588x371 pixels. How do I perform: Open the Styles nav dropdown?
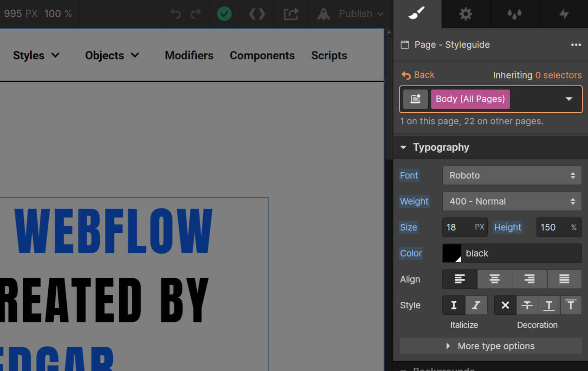[x=36, y=55]
